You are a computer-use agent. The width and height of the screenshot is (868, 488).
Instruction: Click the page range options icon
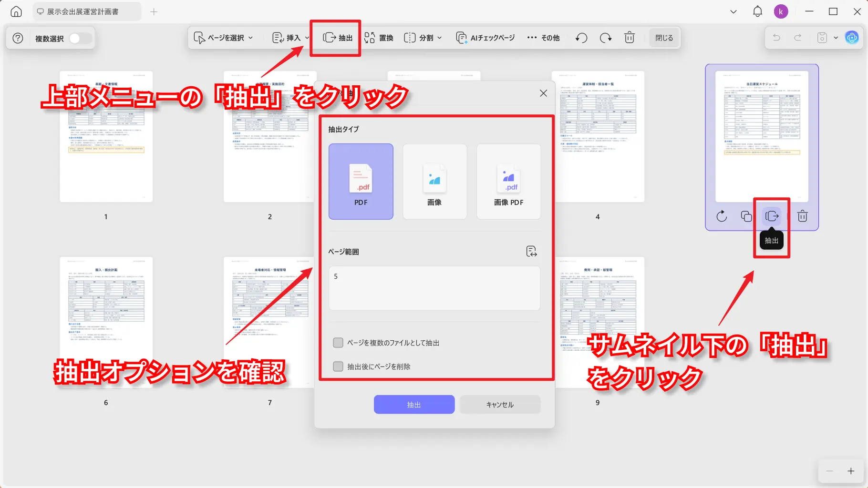click(x=531, y=251)
